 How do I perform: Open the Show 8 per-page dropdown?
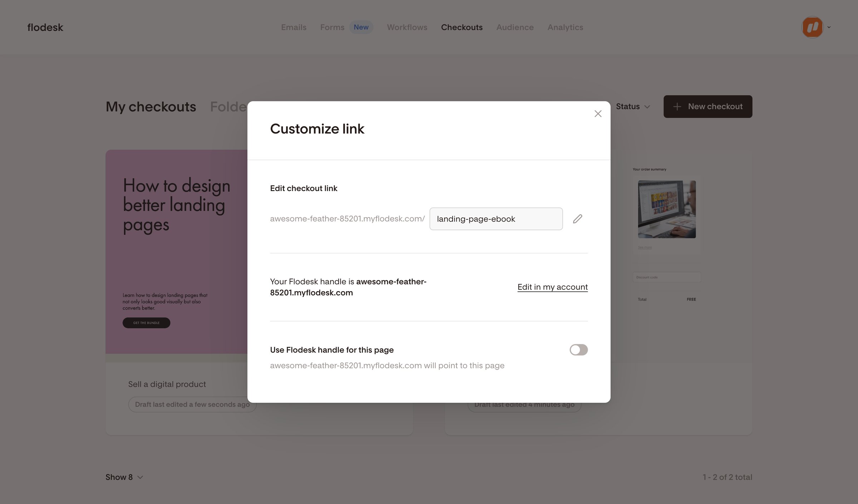click(x=124, y=477)
